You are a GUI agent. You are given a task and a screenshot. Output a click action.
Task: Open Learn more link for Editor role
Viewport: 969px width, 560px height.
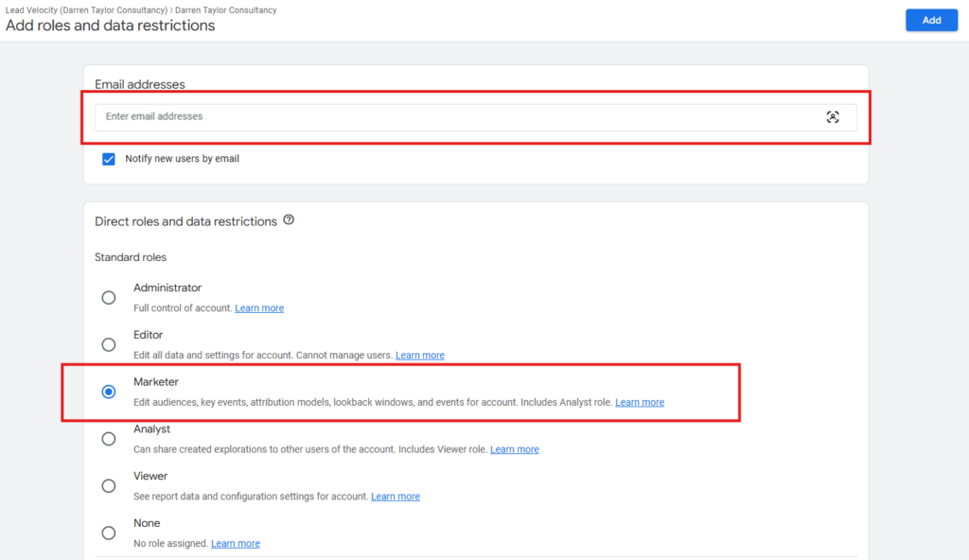[x=419, y=356]
